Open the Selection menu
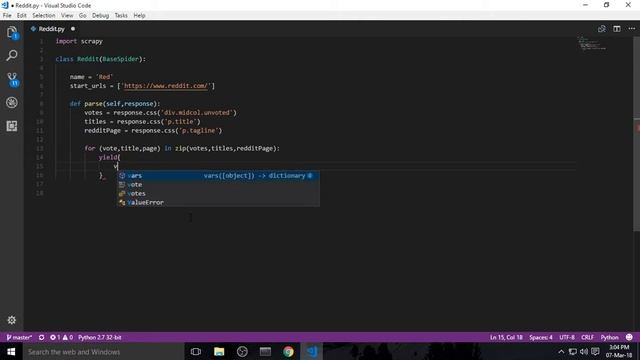 click(x=44, y=16)
